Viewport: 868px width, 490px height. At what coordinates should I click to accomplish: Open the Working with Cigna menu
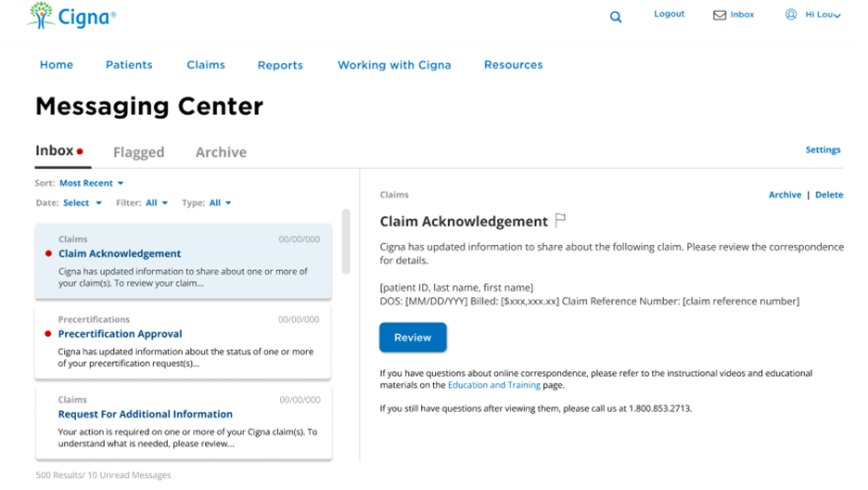394,65
